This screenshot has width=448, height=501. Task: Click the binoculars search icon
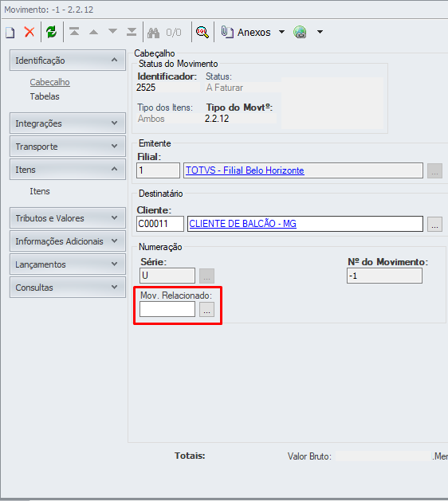point(153,33)
